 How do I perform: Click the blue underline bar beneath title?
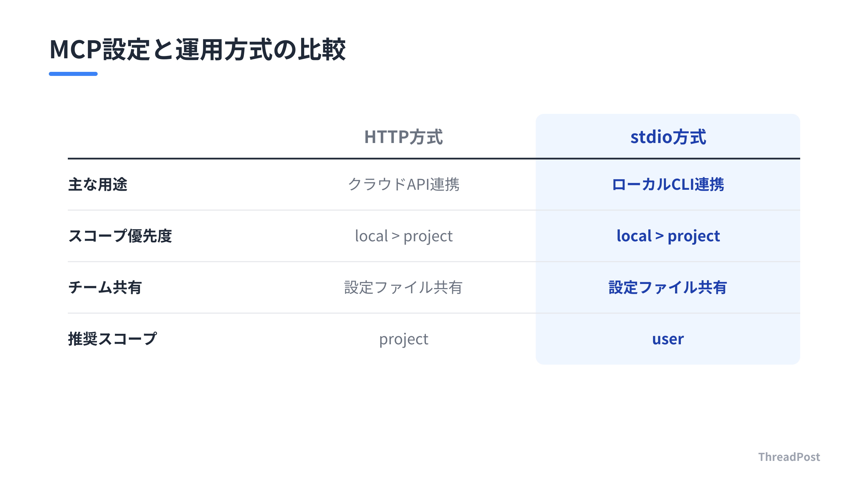[73, 74]
